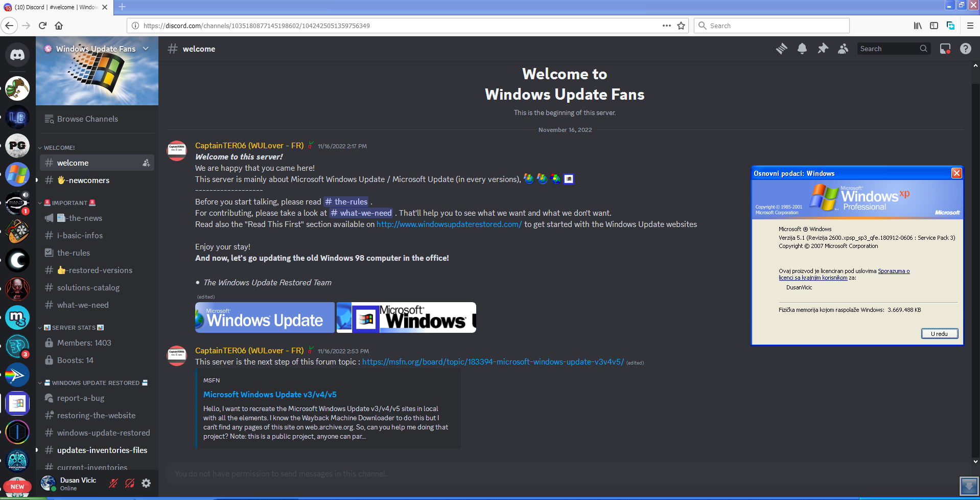Toggle headphone deafen in user panel
980x500 pixels.
point(130,483)
